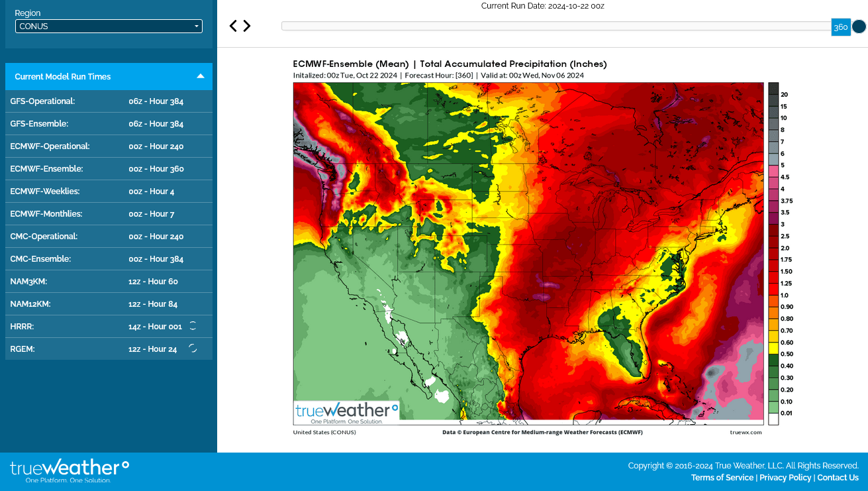
Task: Select ECMWF-Weeklies model run
Action: coord(109,191)
